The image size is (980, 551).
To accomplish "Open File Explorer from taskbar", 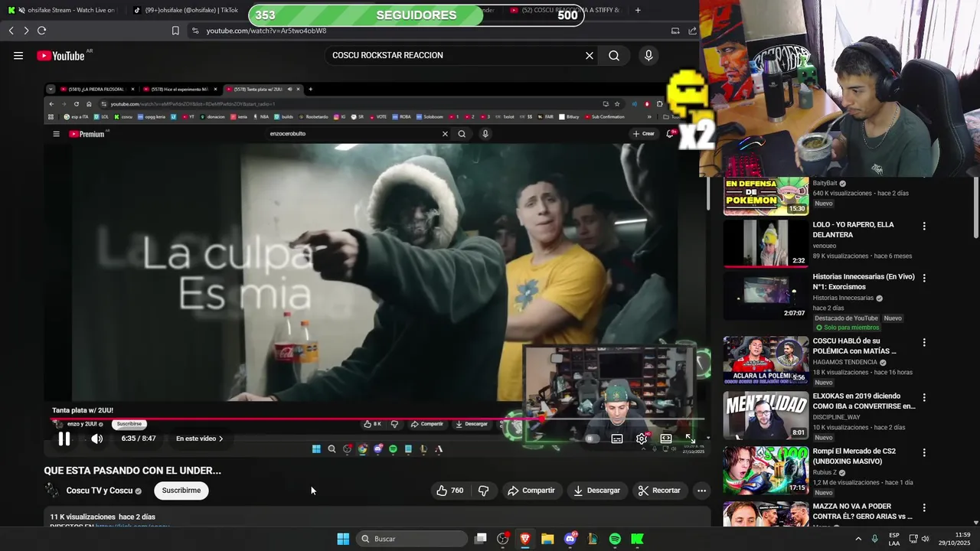I will click(547, 539).
